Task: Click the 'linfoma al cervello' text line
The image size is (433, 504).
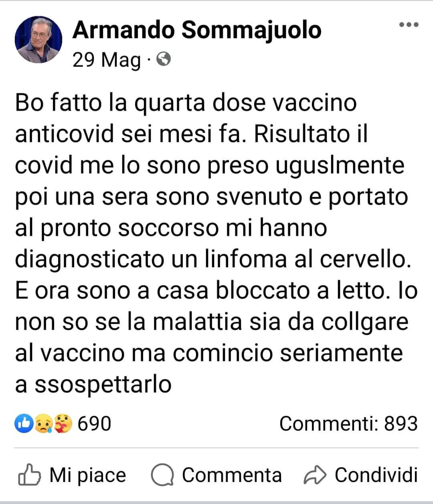Action: pyautogui.click(x=213, y=259)
